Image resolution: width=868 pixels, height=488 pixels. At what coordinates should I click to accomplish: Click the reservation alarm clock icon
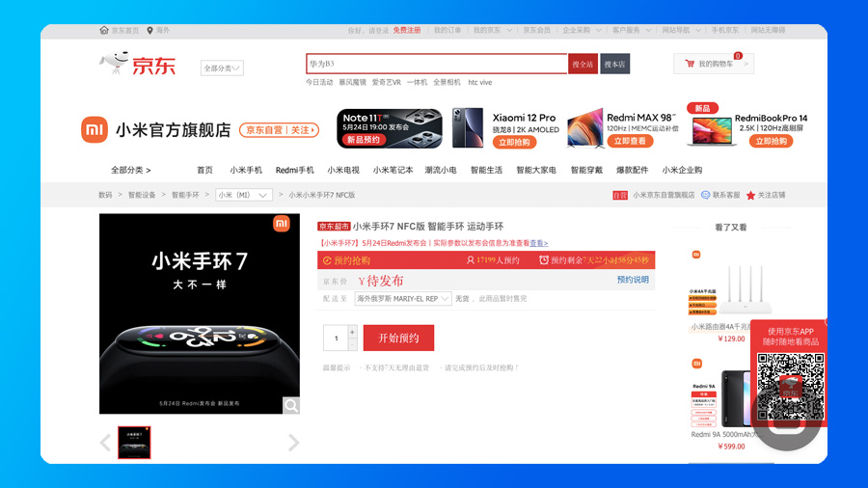click(x=544, y=260)
